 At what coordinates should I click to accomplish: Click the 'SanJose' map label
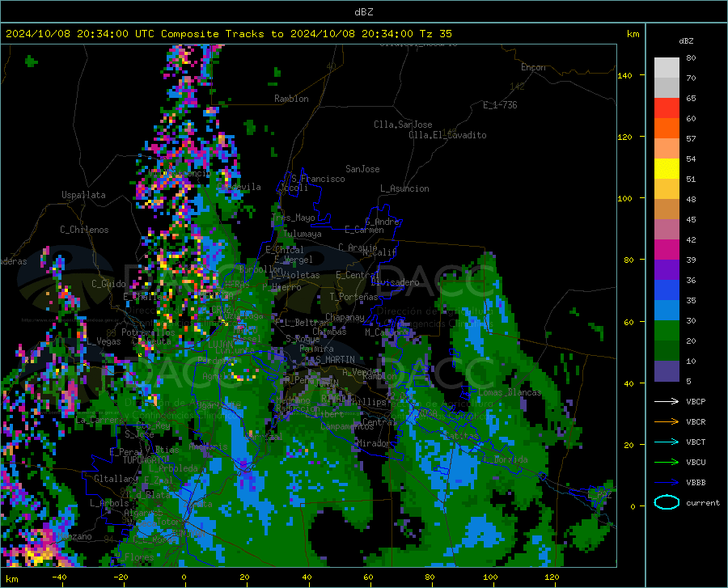[362, 169]
